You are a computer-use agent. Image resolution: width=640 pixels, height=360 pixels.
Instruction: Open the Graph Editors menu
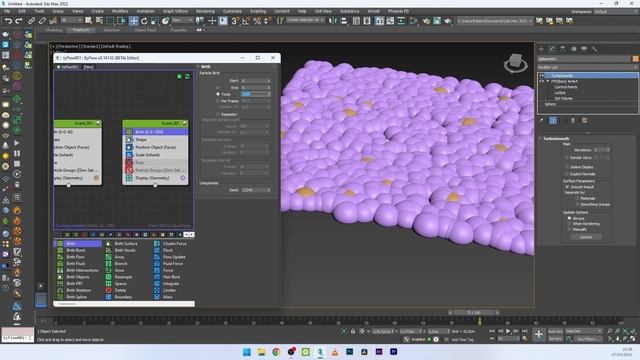[x=176, y=11]
